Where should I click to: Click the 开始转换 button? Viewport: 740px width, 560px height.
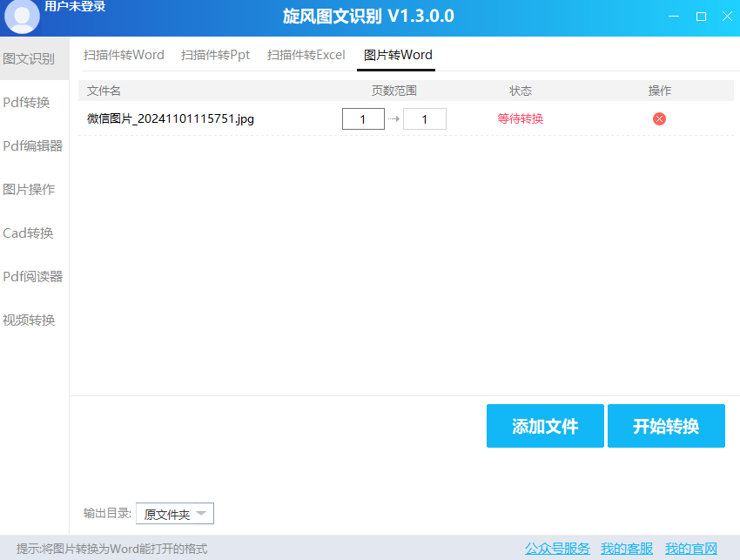point(666,426)
